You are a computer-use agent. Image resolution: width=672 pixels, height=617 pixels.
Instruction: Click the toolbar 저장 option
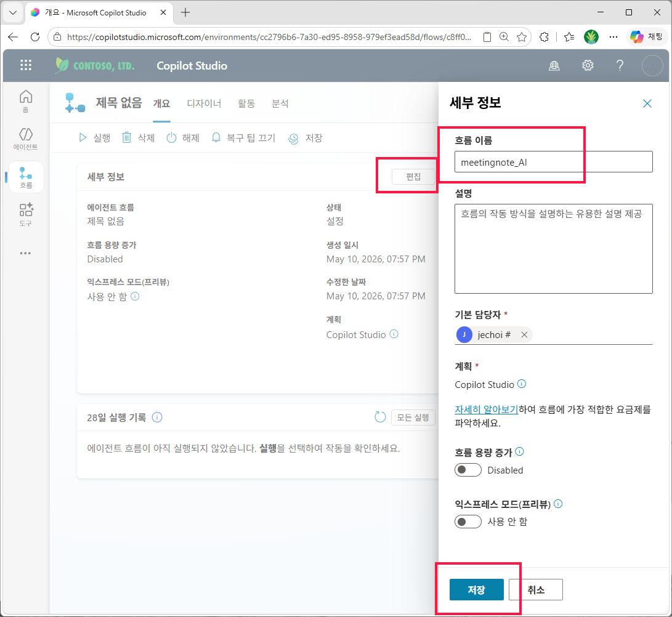coord(306,138)
